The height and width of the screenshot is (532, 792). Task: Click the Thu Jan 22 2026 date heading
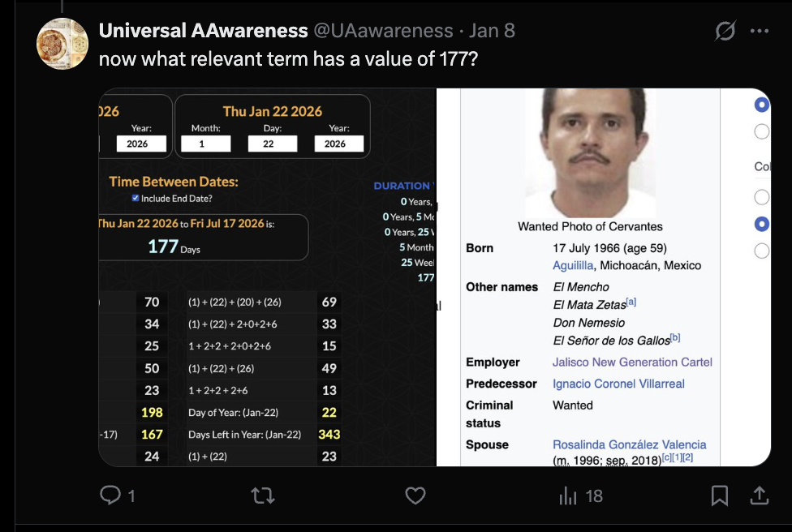point(273,112)
